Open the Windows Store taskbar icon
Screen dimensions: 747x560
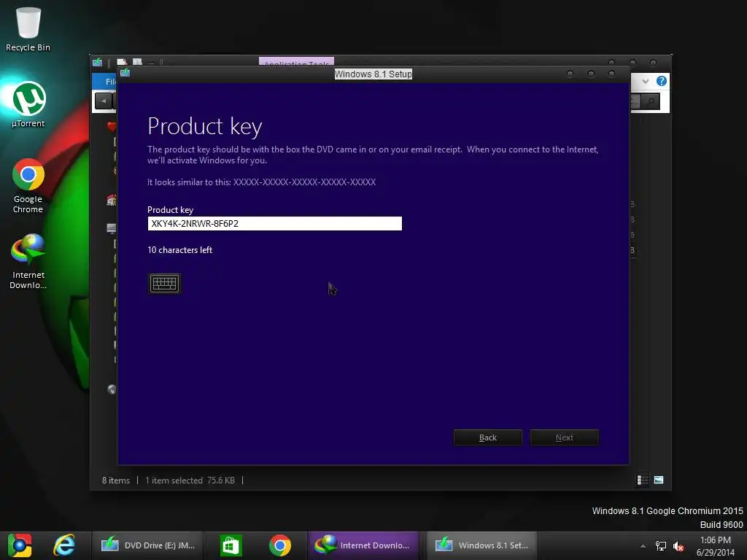231,545
